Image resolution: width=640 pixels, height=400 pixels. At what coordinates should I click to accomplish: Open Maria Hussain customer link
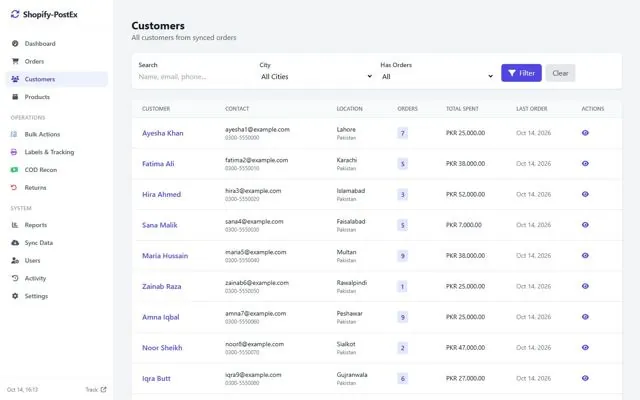(x=165, y=256)
